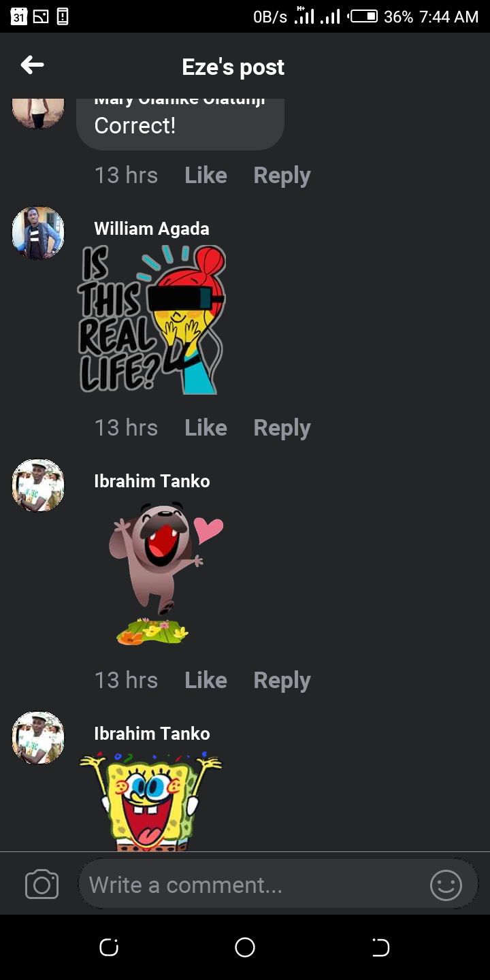This screenshot has height=980, width=490.
Task: Reply to William Agada's comment
Action: [282, 428]
